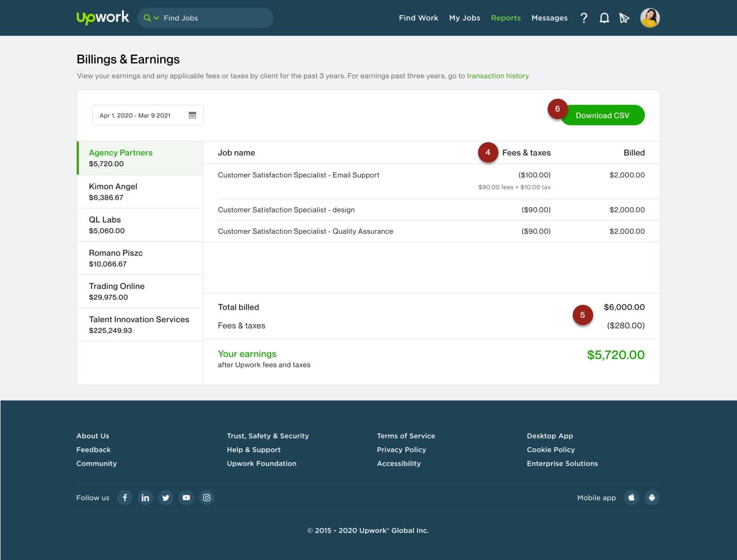Click the $90.00 fees + $10.00 tax note
The image size is (737, 560).
514,187
